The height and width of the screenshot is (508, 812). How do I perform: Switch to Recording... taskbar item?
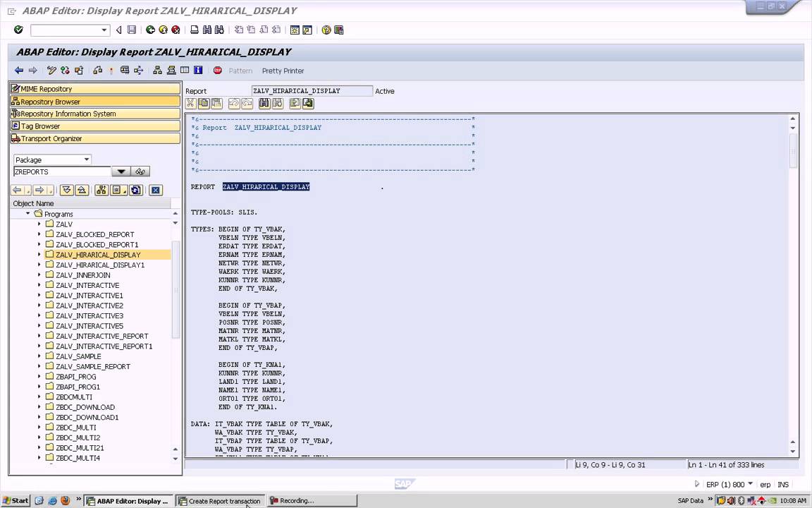pos(312,501)
